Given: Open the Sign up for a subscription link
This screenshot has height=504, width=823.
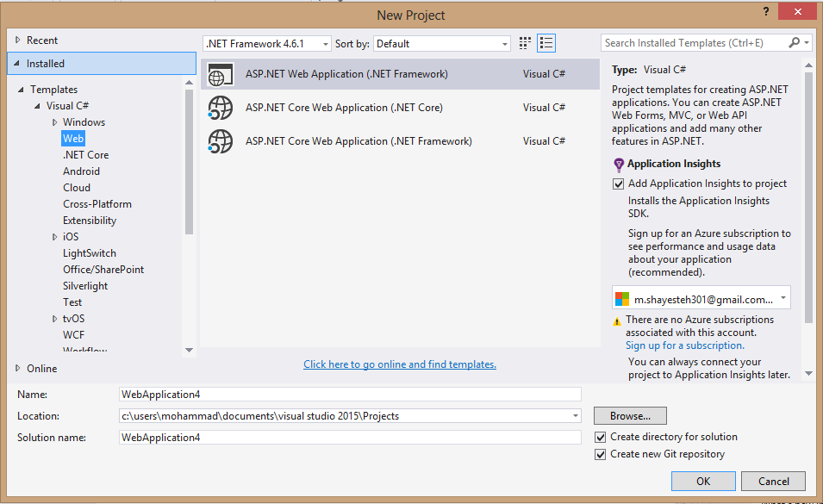Looking at the screenshot, I should [684, 345].
